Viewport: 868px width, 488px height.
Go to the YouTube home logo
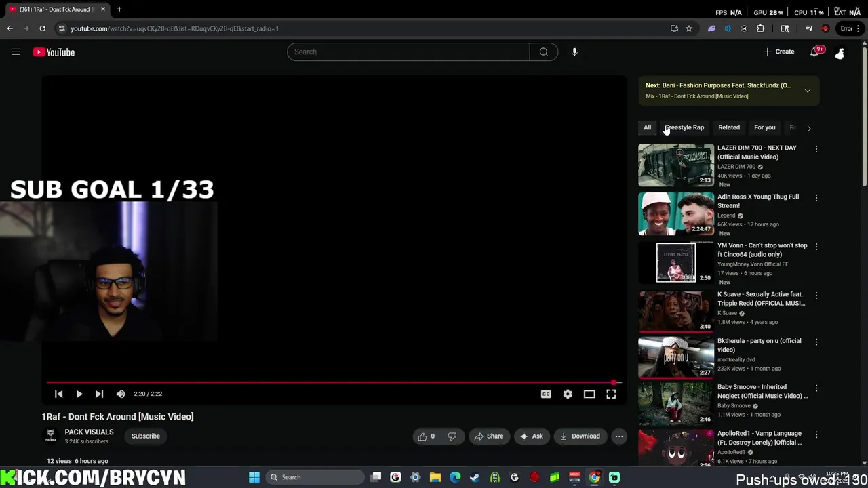pyautogui.click(x=54, y=52)
